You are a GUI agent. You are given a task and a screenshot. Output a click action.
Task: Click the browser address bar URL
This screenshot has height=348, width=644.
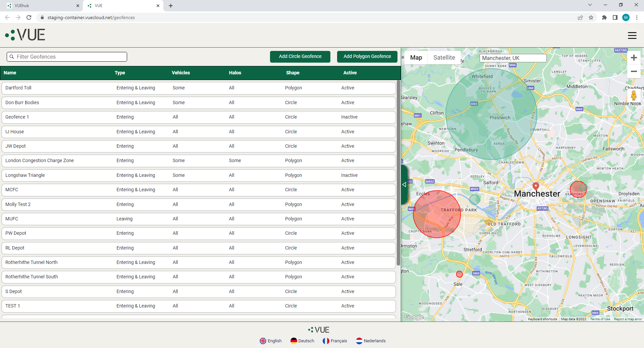(91, 17)
